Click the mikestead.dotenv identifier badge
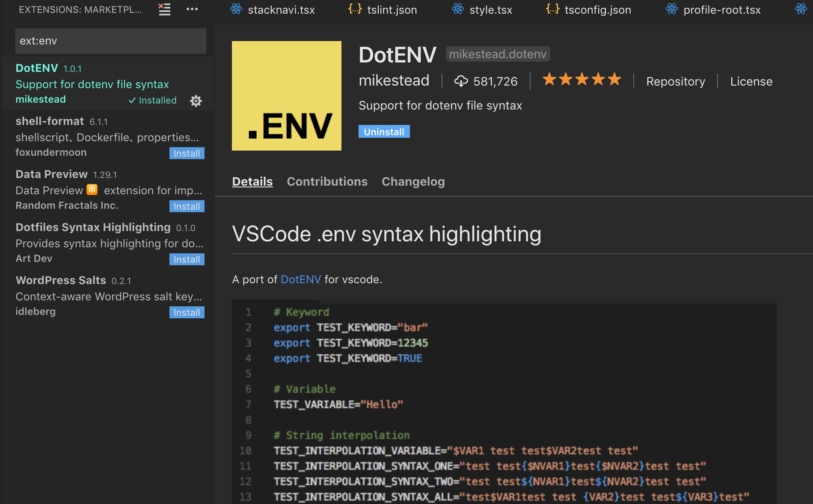This screenshot has width=813, height=504. click(x=498, y=54)
